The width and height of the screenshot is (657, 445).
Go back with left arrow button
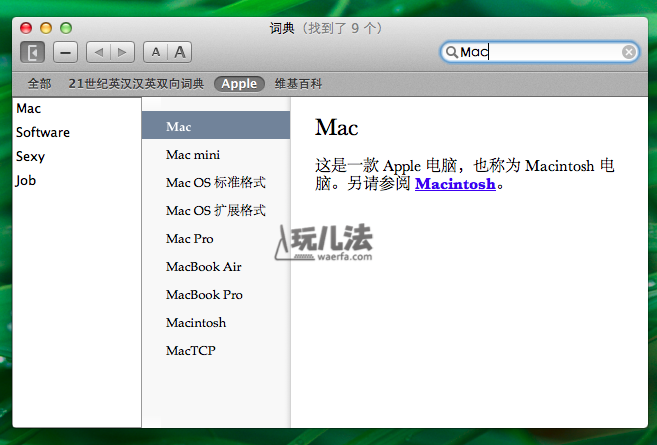[x=98, y=52]
